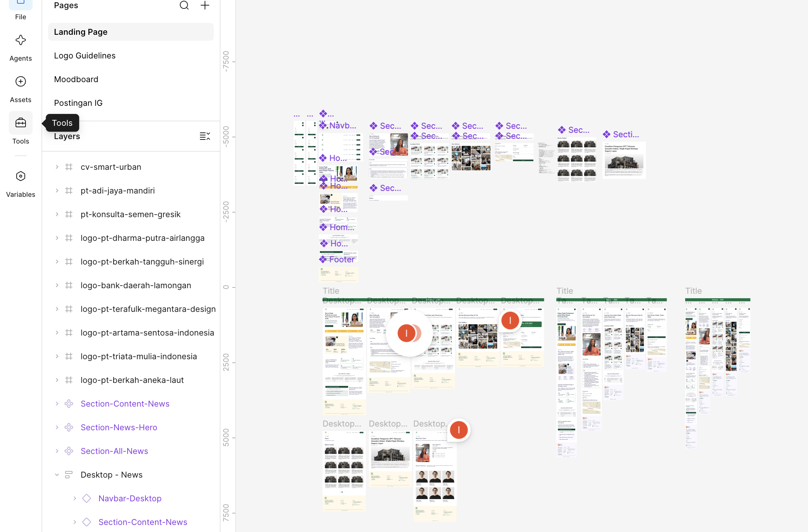Screen dimensions: 808x532
Task: Collapse the Desktop - News section
Action: pos(57,475)
